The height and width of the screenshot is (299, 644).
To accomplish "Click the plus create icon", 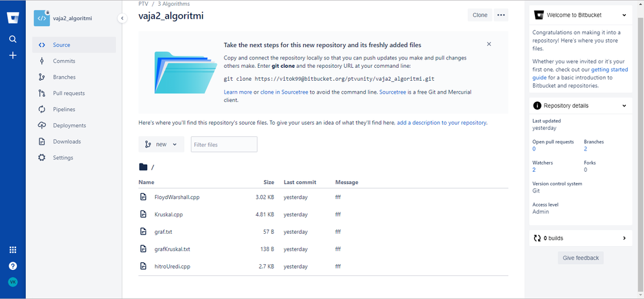I will pos(13,55).
